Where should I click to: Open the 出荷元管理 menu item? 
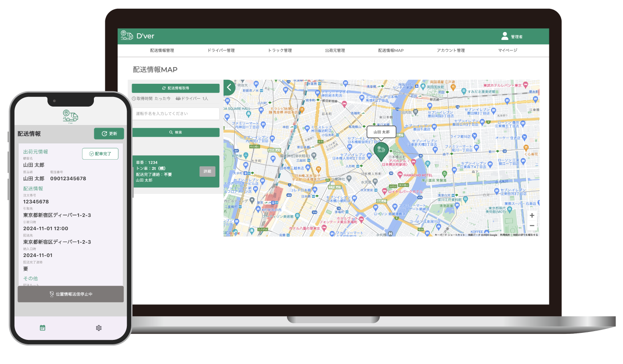[335, 50]
